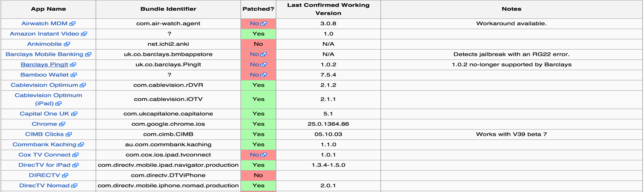This screenshot has height=192, width=644.
Task: Click external link icon beside DirecTV Nomad
Action: (x=74, y=186)
